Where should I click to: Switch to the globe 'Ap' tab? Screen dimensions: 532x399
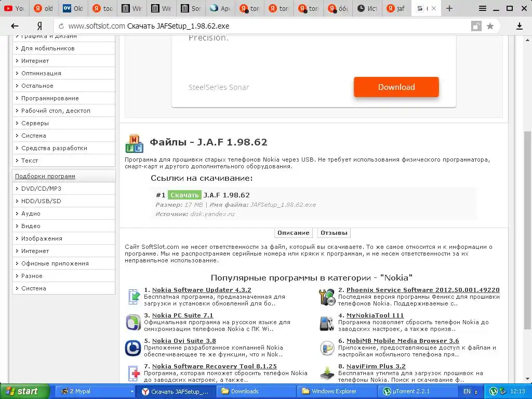220,8
